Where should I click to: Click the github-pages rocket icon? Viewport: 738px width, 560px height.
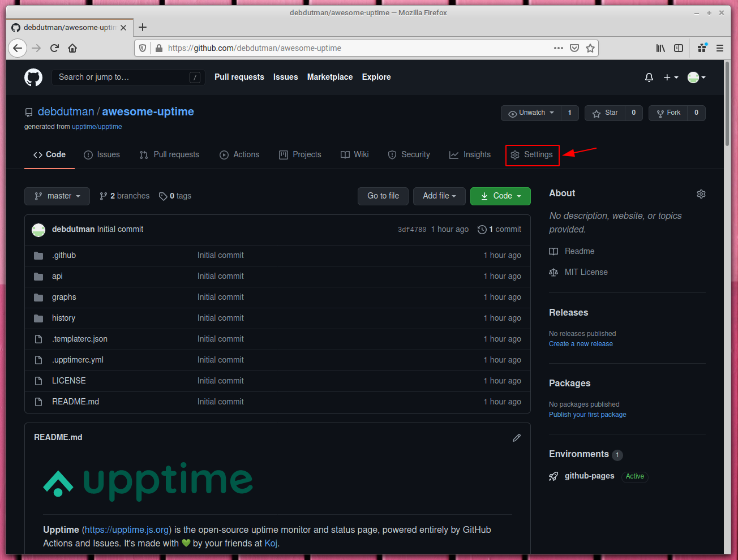tap(553, 476)
